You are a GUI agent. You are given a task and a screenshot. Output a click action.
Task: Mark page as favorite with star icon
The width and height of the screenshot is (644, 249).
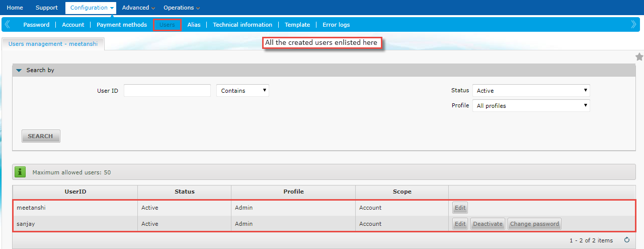coord(639,57)
